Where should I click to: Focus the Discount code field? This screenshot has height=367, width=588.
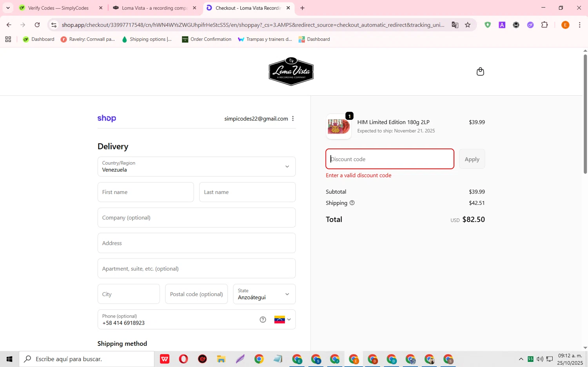pyautogui.click(x=390, y=159)
